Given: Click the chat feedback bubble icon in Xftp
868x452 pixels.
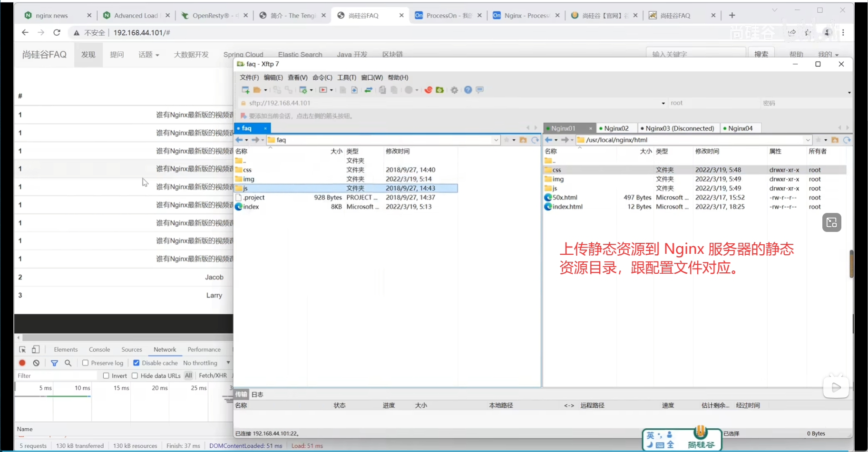Looking at the screenshot, I should [x=480, y=89].
